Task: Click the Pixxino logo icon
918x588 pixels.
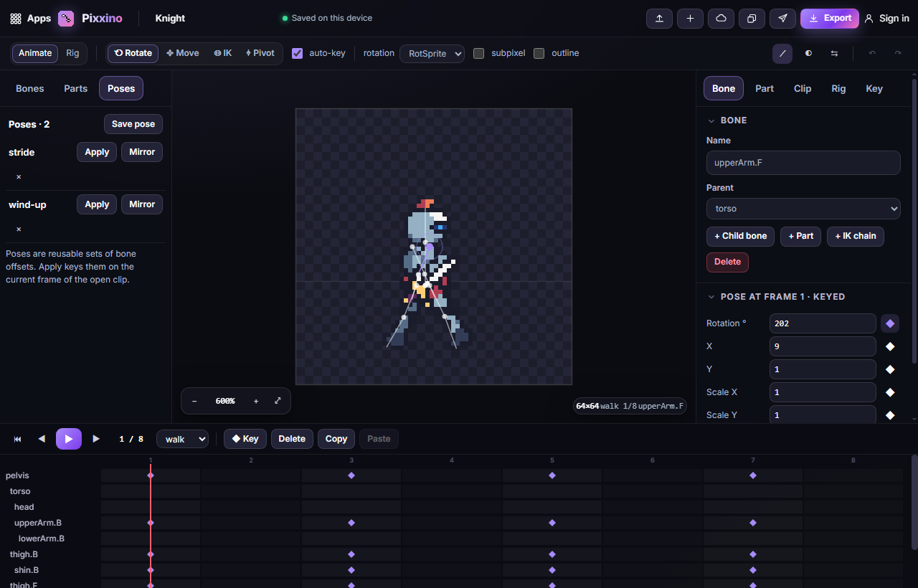Action: [66, 19]
